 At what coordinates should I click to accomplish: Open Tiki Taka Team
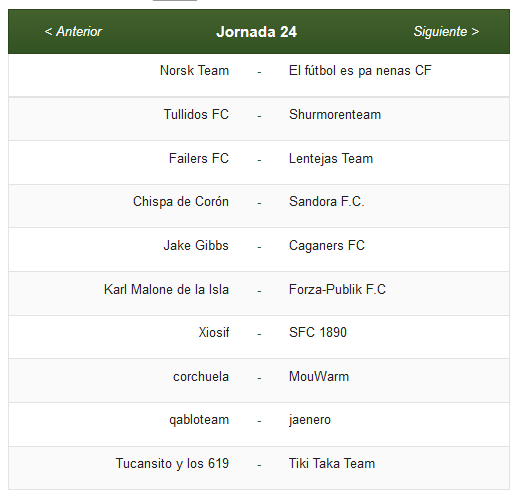pos(332,463)
